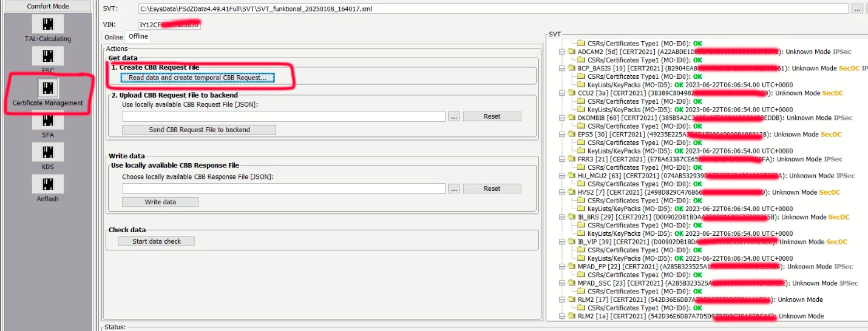Open the KDS module icon
This screenshot has height=331, width=868.
click(x=48, y=152)
